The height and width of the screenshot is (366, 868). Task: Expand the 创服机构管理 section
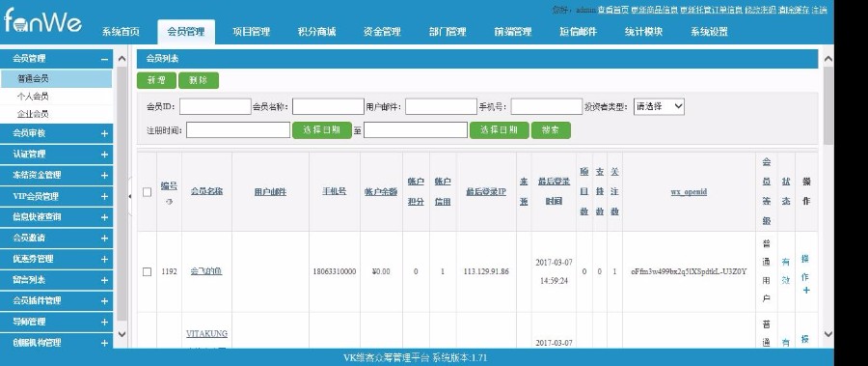point(104,343)
